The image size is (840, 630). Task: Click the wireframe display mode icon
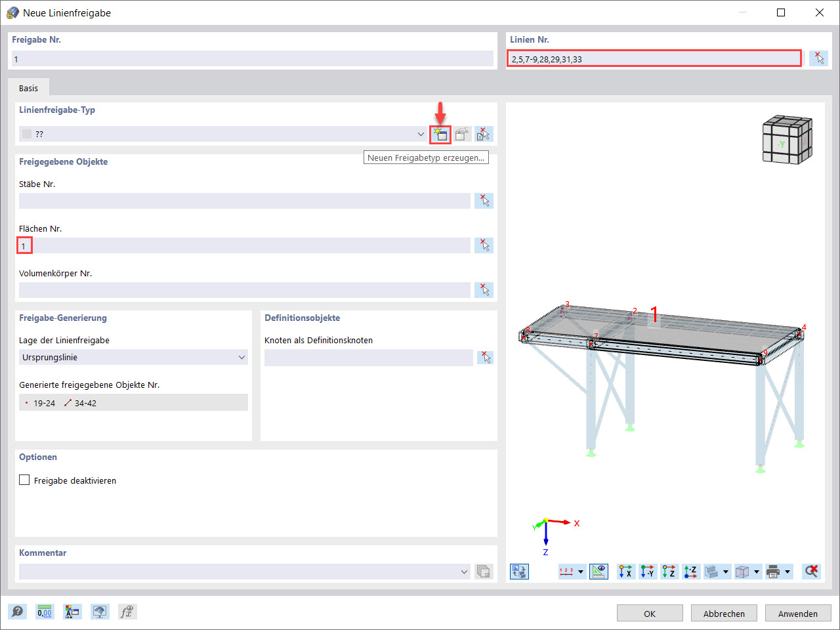[742, 572]
